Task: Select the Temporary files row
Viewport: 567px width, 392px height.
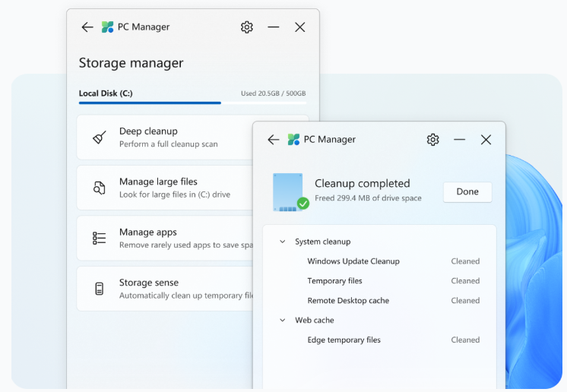Action: pos(394,281)
